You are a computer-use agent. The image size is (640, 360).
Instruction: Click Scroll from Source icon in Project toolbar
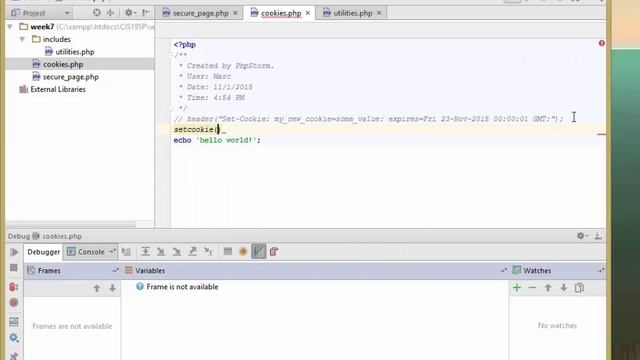[x=97, y=13]
